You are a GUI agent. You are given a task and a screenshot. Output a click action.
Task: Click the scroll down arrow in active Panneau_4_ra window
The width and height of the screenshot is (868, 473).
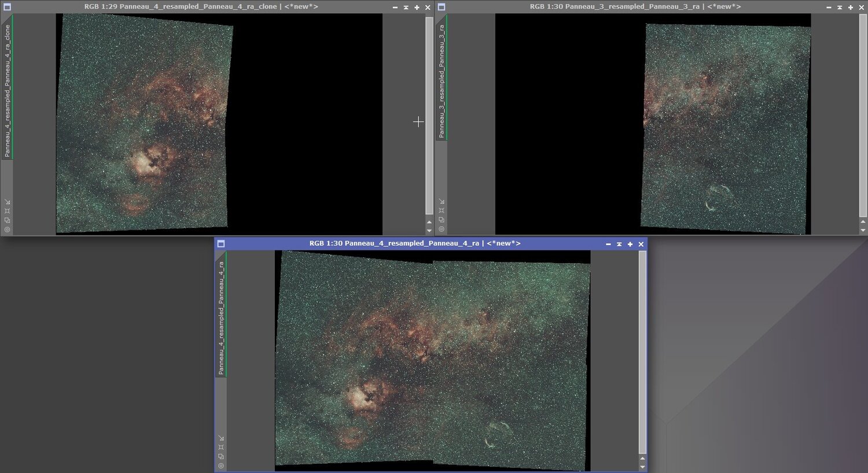642,467
